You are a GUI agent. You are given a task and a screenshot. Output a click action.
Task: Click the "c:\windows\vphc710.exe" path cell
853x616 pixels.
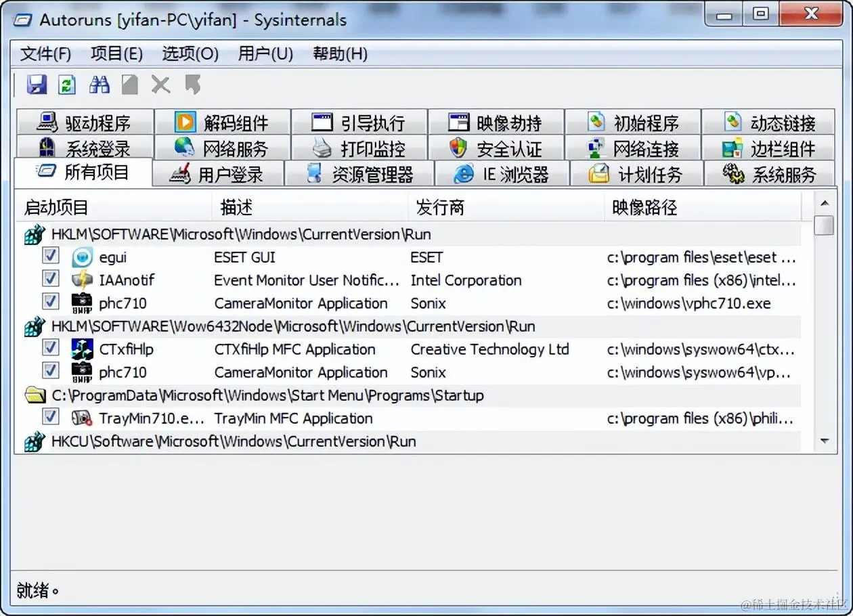click(688, 303)
